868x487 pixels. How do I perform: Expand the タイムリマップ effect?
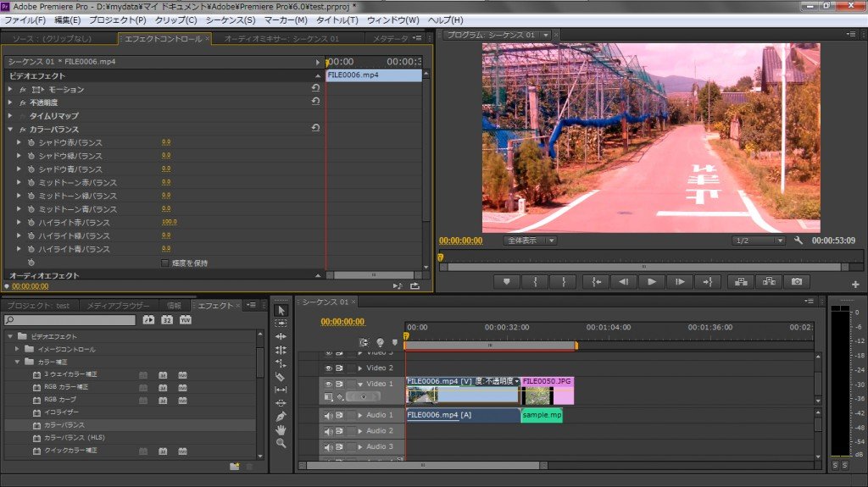[x=10, y=116]
